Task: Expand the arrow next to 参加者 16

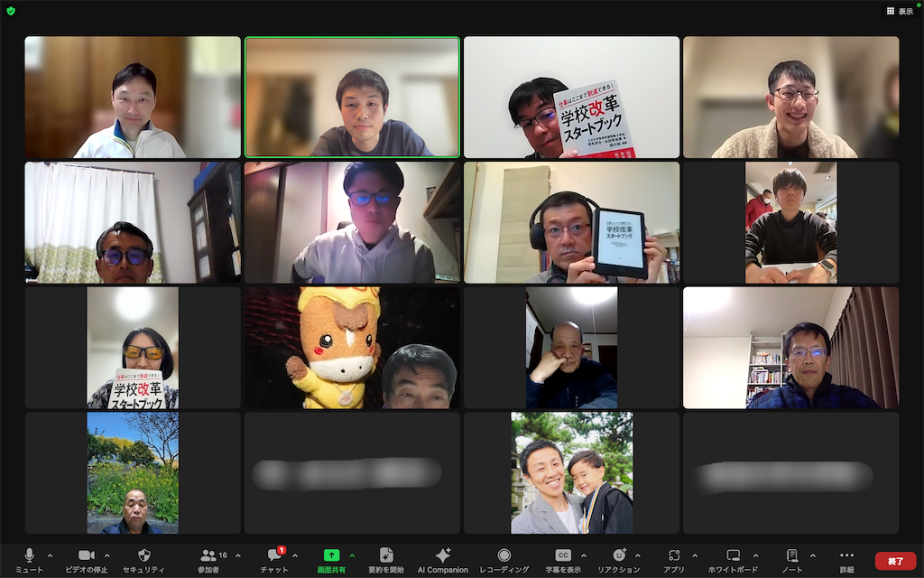Action: pos(238,555)
